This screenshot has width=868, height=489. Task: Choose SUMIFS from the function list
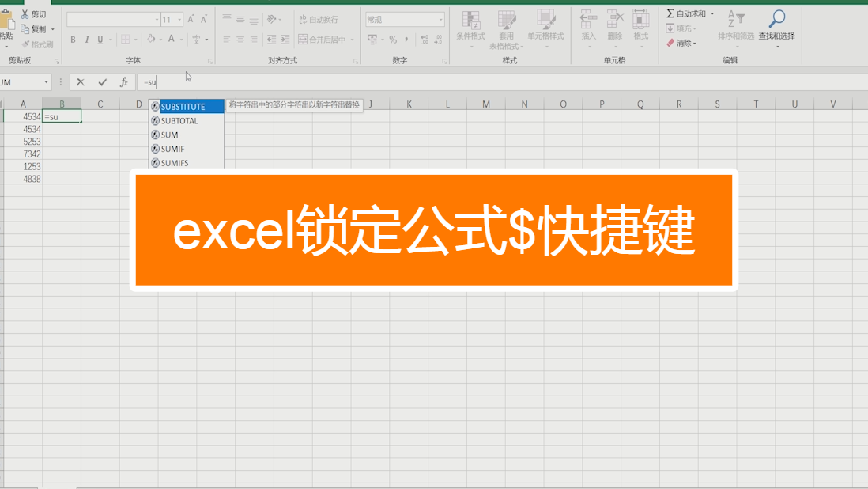coord(187,163)
